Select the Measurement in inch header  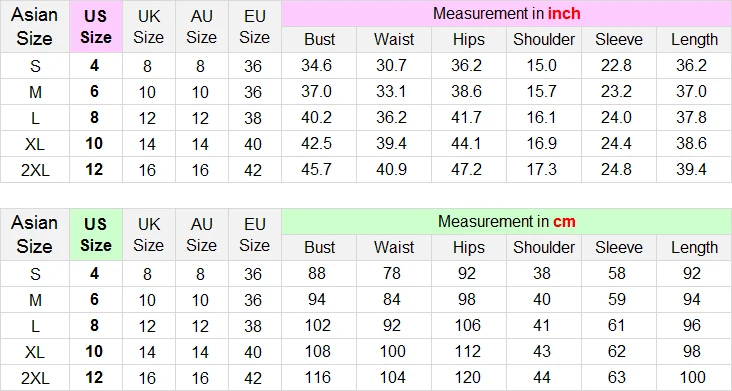pos(507,14)
